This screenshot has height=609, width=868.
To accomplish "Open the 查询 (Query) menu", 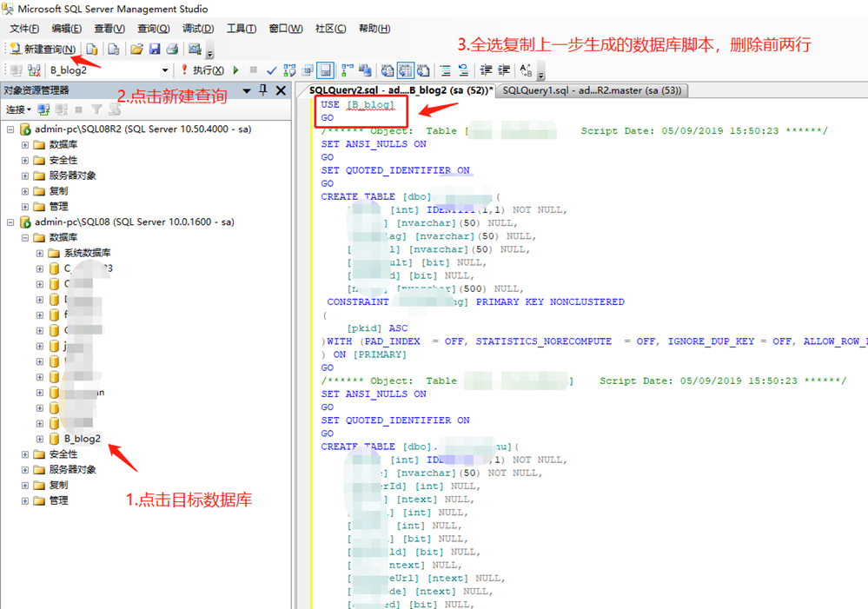I will [153, 29].
